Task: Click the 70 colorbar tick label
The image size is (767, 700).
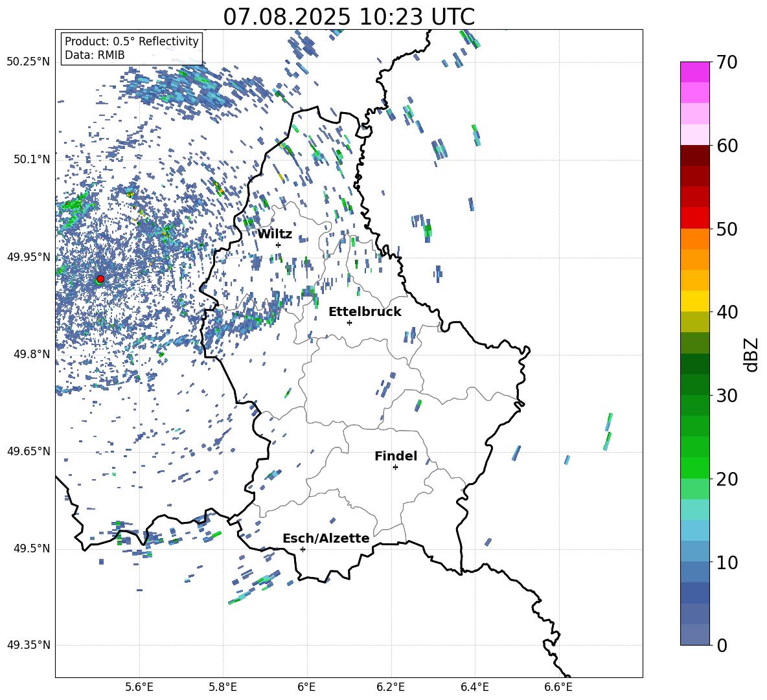Action: coord(727,62)
